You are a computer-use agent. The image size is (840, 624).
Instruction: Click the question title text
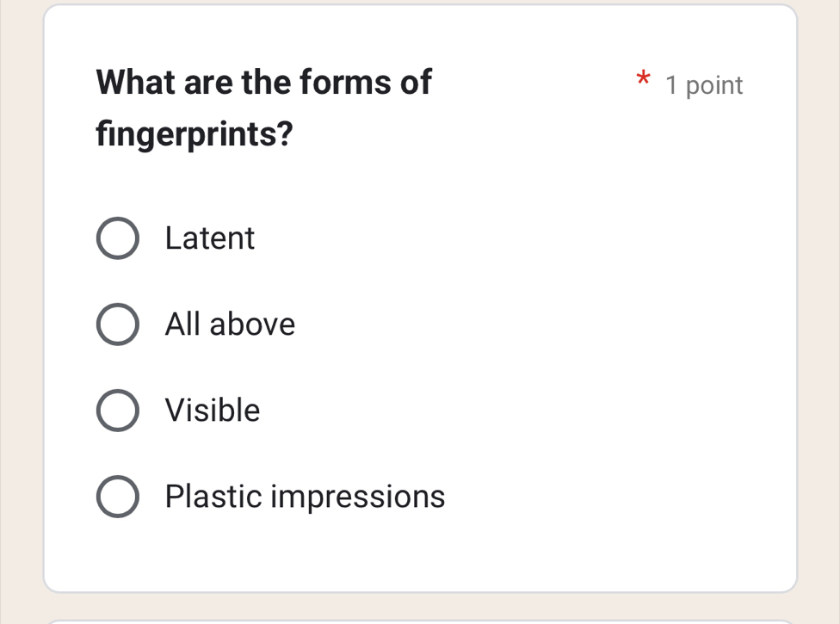pyautogui.click(x=263, y=108)
